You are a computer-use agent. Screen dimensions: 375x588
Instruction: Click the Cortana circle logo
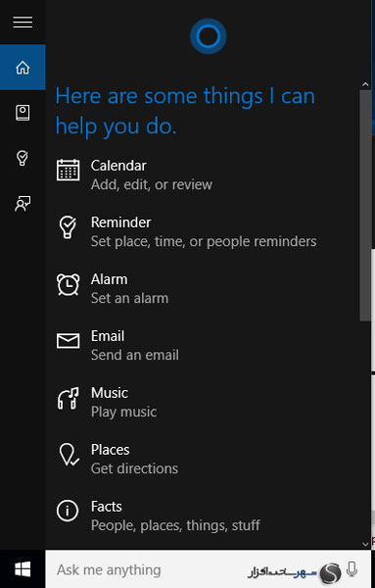coord(208,36)
